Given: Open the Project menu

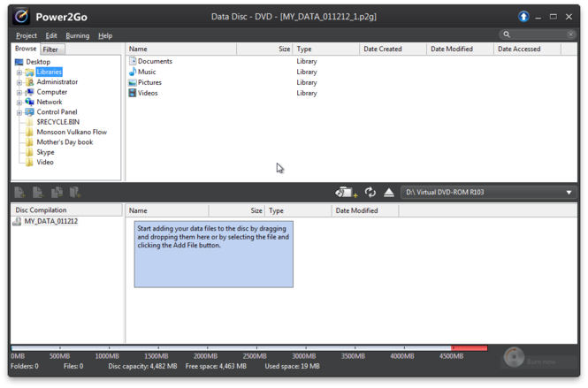Looking at the screenshot, I should 27,35.
